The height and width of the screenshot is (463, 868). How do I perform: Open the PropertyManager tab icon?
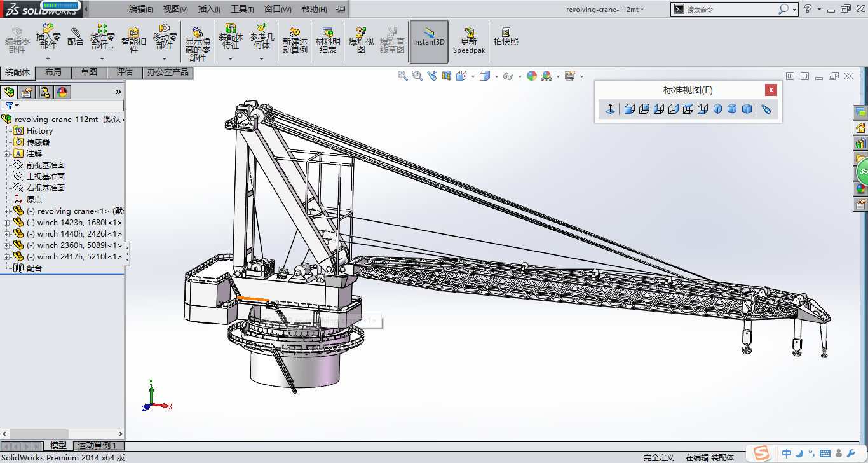(x=27, y=92)
